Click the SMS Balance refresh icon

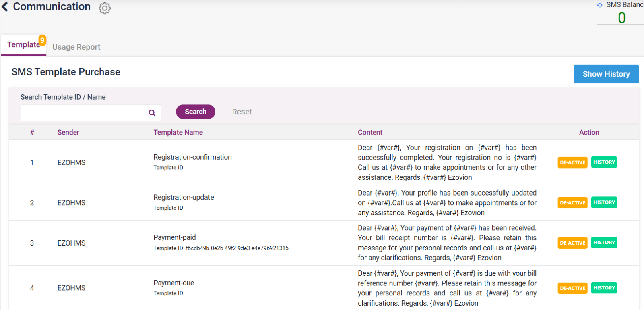pos(599,5)
